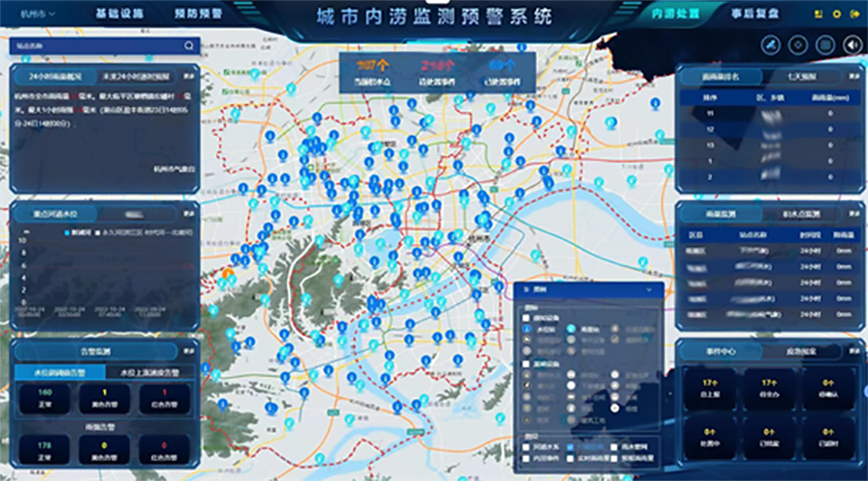Click the yellow logout icon at top right
This screenshot has height=481, width=868.
coord(854,14)
